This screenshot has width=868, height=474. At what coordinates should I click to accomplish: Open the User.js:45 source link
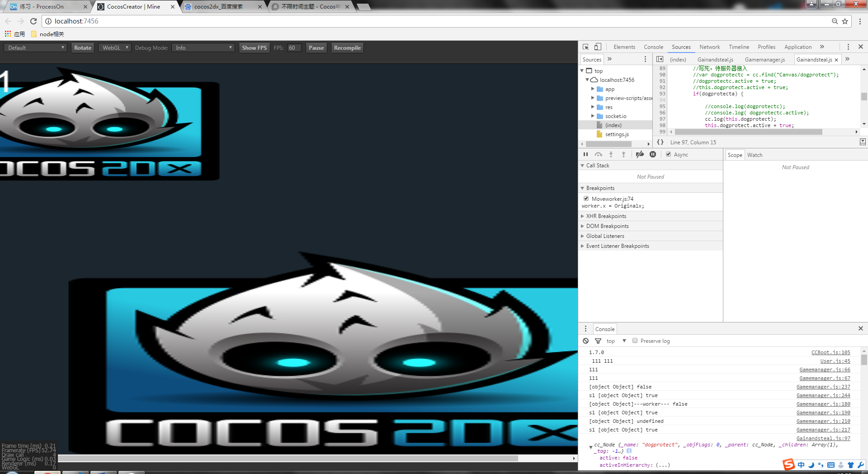pyautogui.click(x=835, y=361)
